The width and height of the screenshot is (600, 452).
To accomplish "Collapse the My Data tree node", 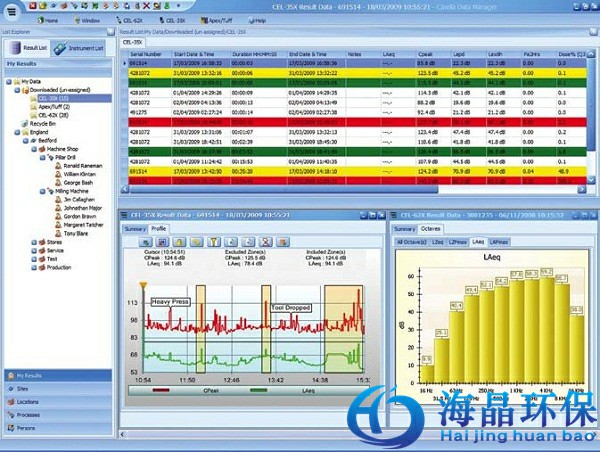I will coord(8,83).
